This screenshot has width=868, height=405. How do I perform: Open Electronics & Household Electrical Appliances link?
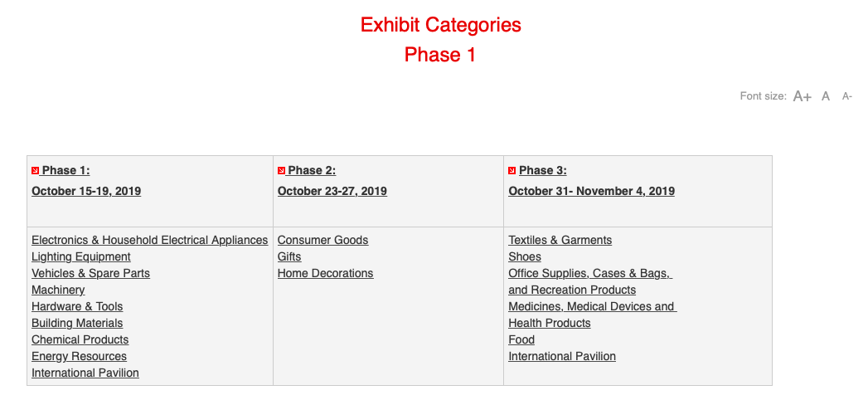click(x=149, y=240)
